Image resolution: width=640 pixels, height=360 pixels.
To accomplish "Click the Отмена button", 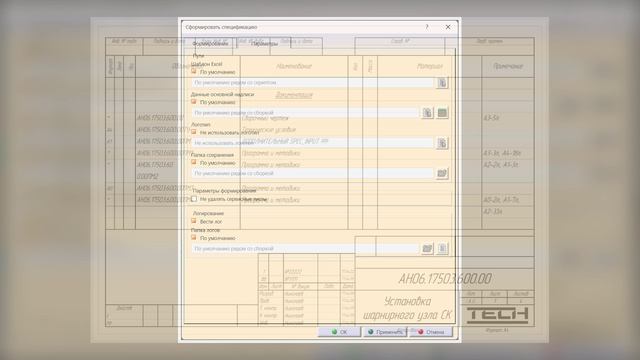I will (x=431, y=332).
